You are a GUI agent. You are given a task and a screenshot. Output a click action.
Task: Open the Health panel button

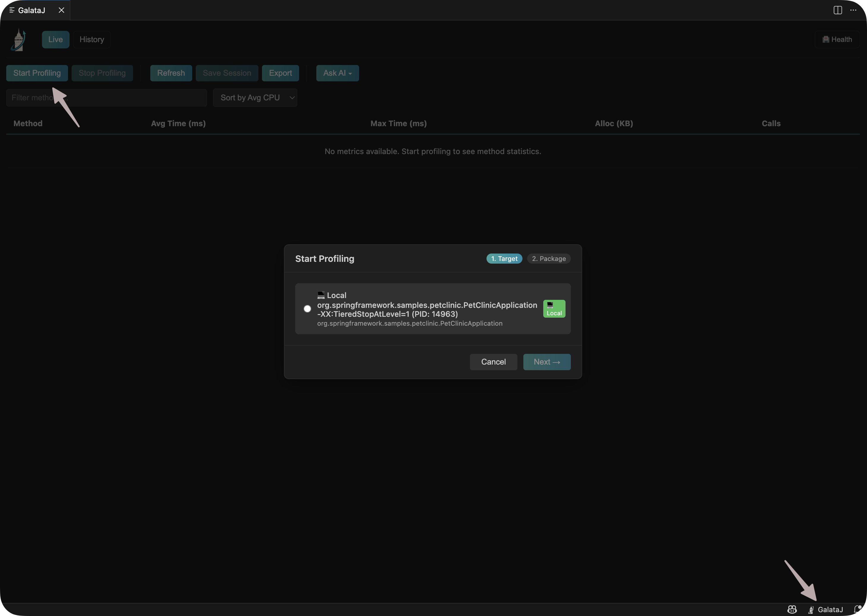tap(837, 39)
